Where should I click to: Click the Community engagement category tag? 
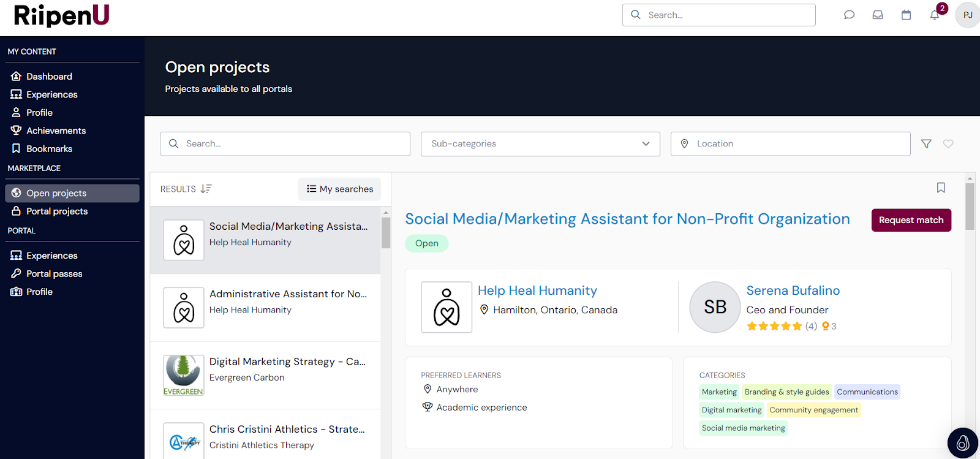813,410
